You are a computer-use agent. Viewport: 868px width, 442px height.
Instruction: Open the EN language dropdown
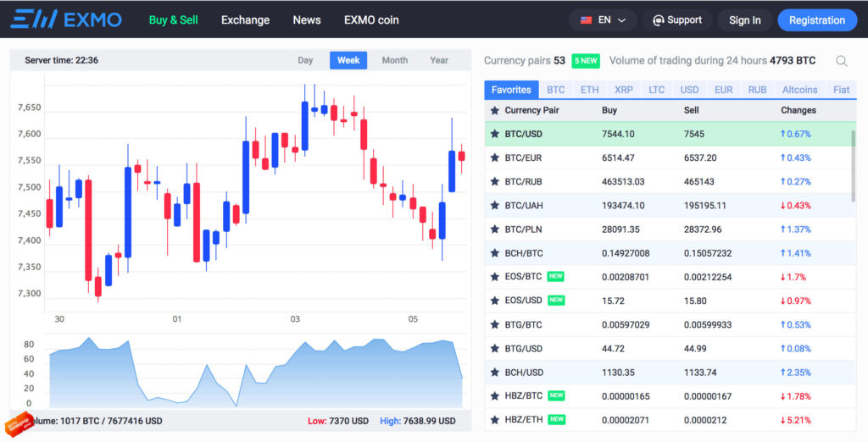[603, 20]
